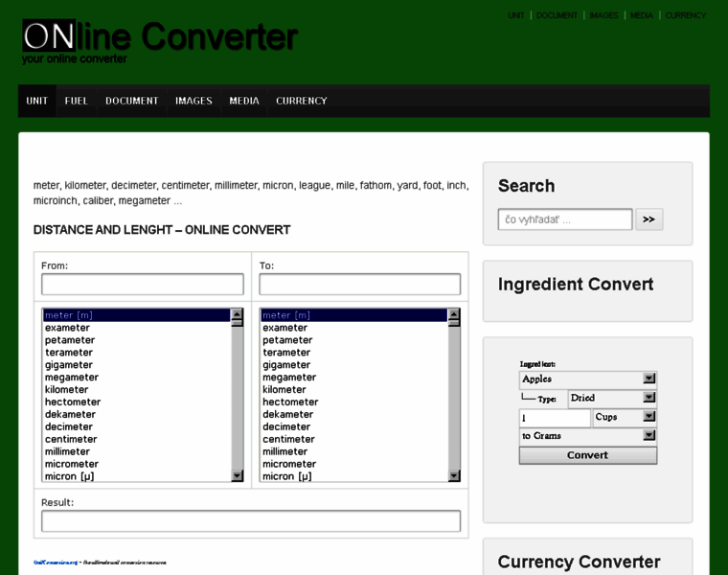This screenshot has width=728, height=575.
Task: Click the From value input field
Action: (x=143, y=285)
